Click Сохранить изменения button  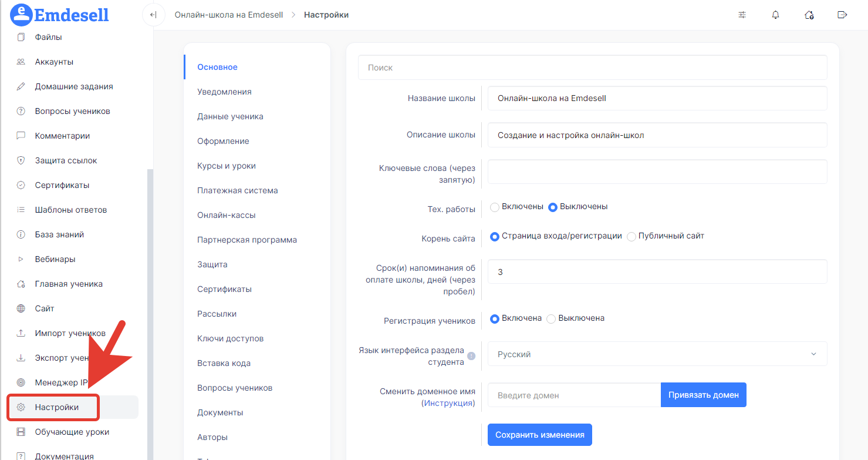(x=540, y=435)
